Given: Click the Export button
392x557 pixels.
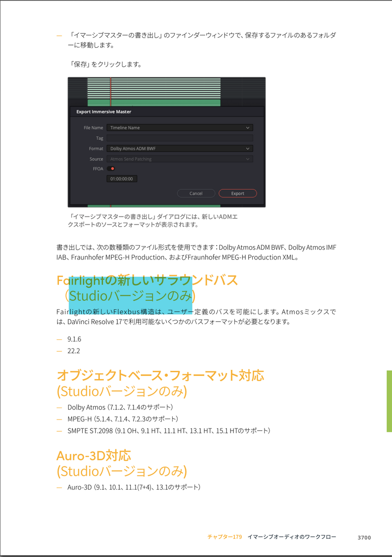Looking at the screenshot, I should tap(238, 193).
